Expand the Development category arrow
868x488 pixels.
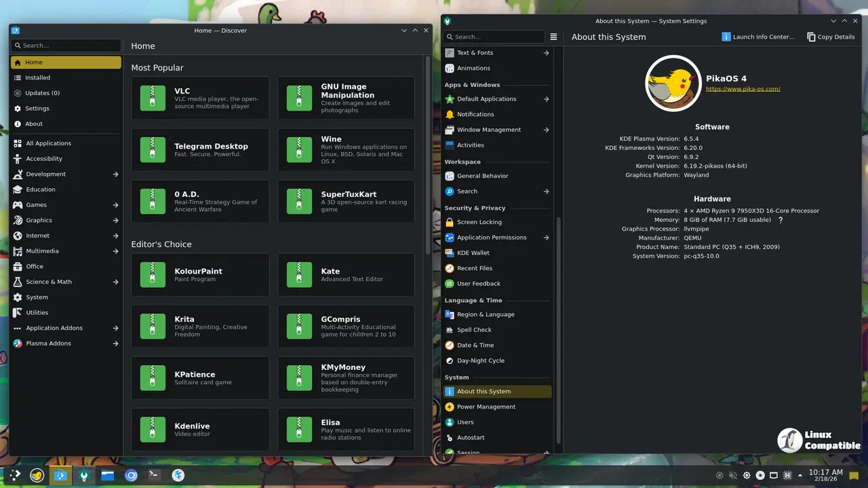(x=115, y=174)
